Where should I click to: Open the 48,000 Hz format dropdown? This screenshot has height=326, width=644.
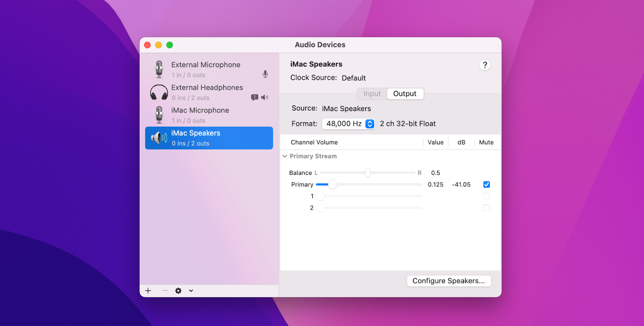(349, 124)
